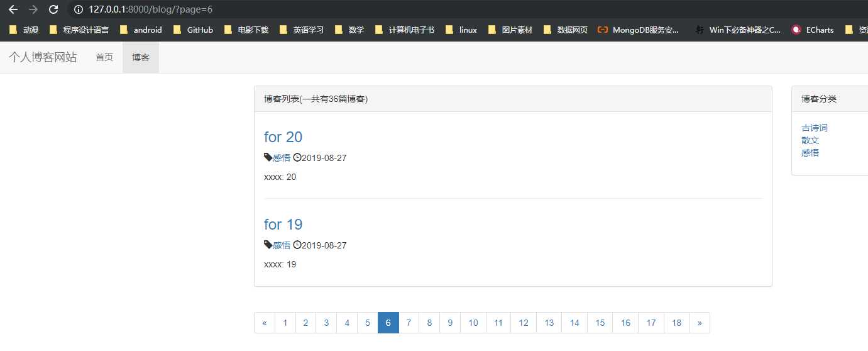Click the active page 6 button
868x351 pixels.
388,323
